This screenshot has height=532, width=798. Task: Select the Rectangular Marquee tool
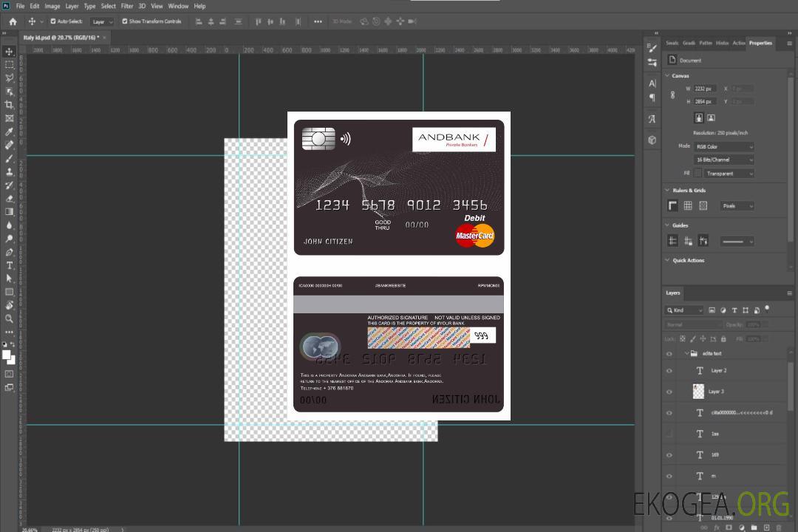9,65
